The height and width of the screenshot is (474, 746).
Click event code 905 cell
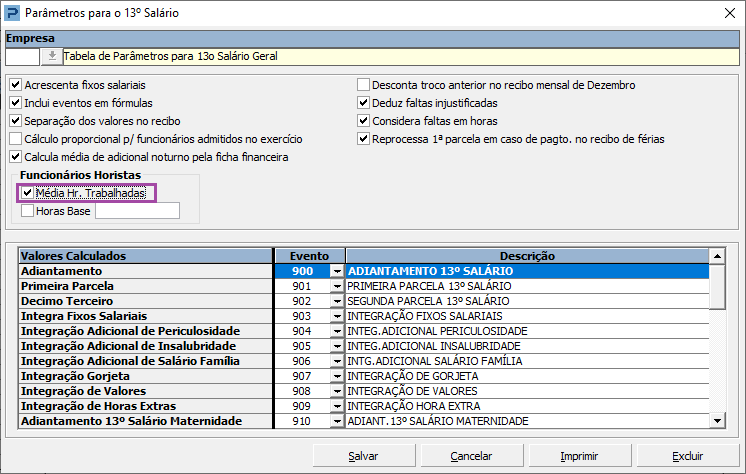303,346
